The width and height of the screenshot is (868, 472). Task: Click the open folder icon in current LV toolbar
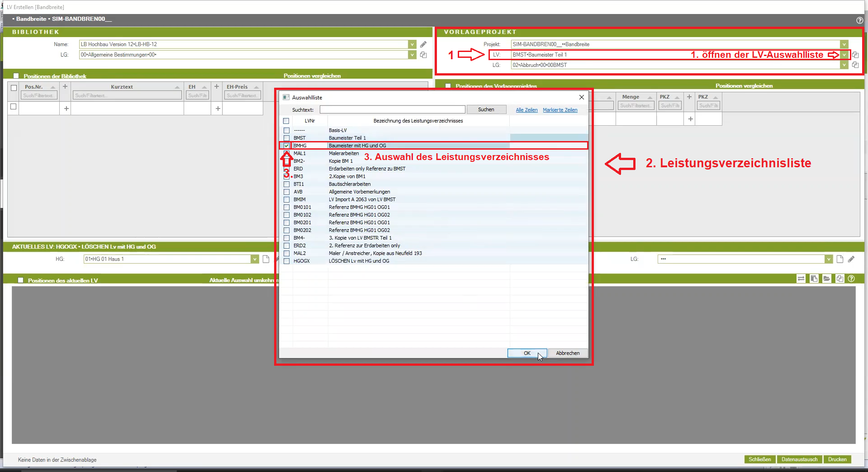(827, 278)
